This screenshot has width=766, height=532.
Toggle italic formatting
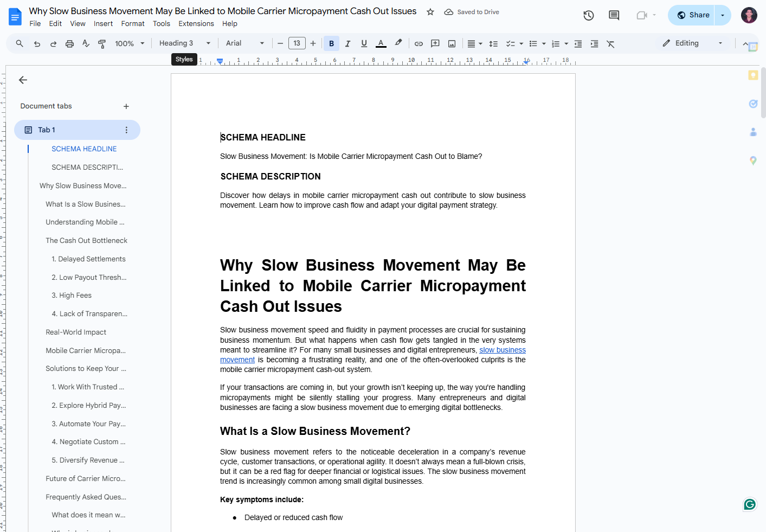(x=347, y=43)
